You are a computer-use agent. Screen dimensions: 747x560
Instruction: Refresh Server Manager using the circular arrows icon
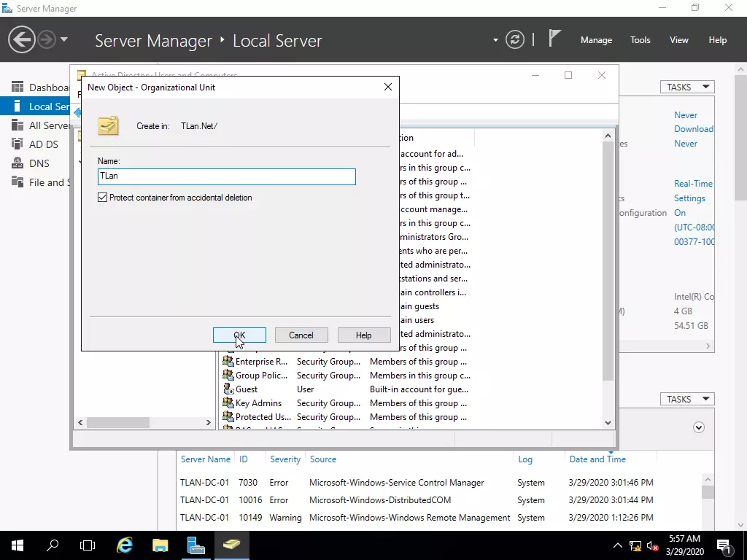(x=515, y=39)
